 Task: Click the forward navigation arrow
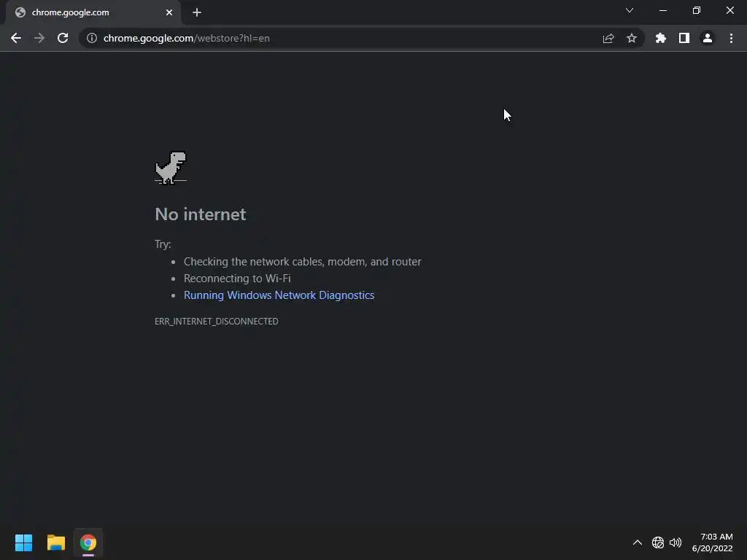click(39, 38)
